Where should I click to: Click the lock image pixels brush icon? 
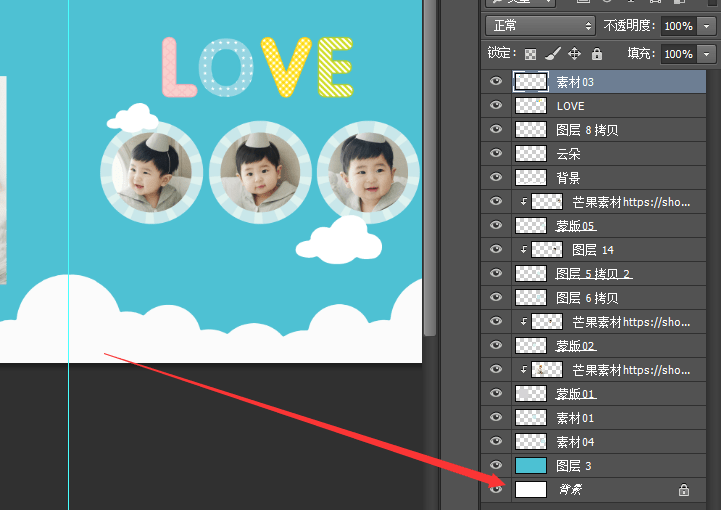coord(552,54)
